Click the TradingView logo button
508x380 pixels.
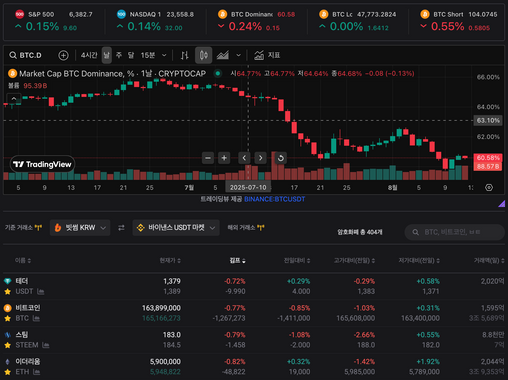42,164
